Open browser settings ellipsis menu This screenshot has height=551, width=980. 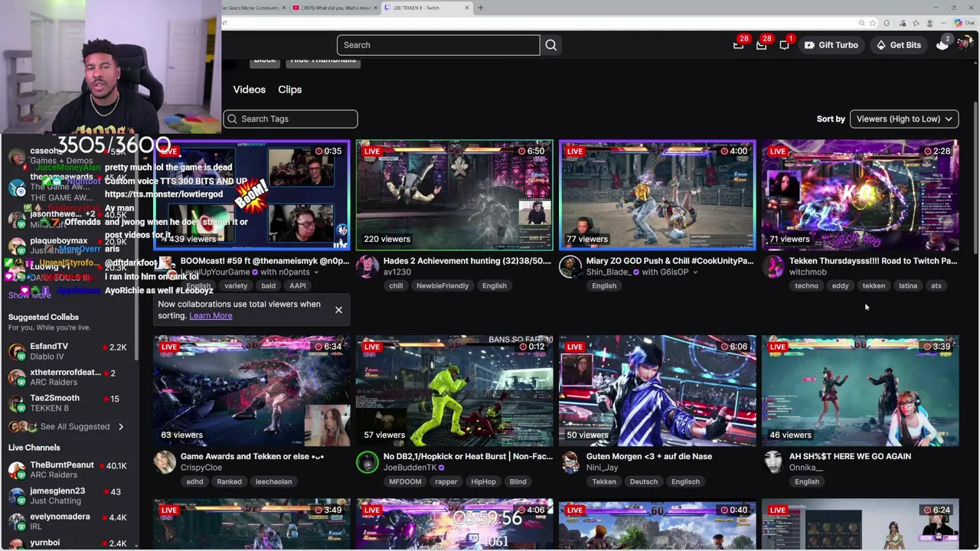click(x=944, y=23)
